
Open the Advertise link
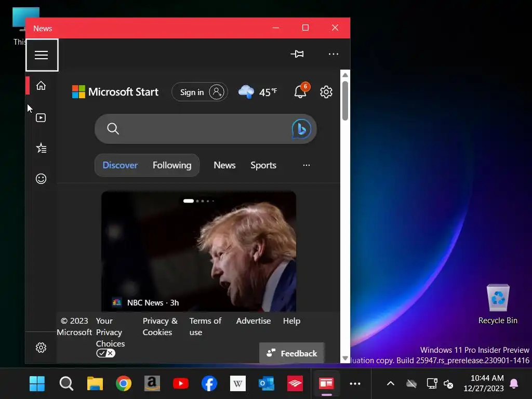[254, 321]
